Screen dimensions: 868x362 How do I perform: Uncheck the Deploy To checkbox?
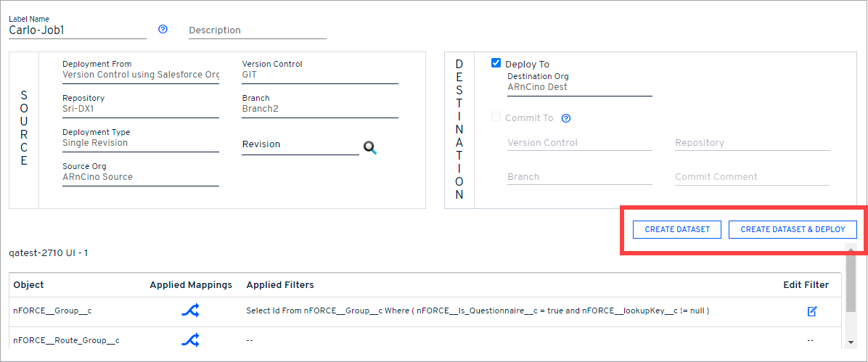coord(496,63)
